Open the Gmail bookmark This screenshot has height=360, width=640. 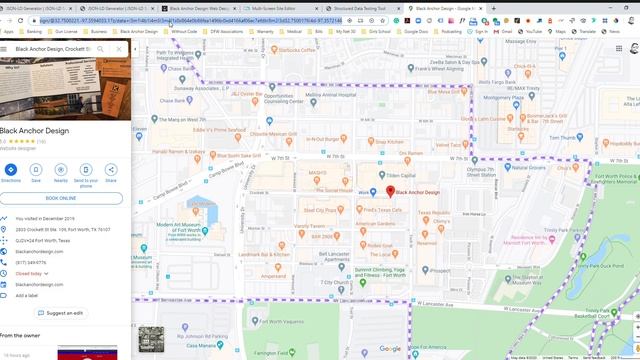click(503, 31)
